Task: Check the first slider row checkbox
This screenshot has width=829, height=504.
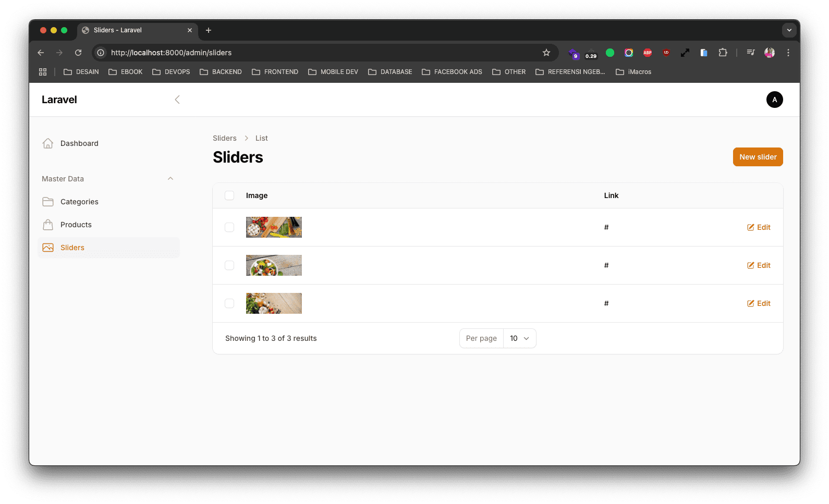Action: [x=229, y=227]
